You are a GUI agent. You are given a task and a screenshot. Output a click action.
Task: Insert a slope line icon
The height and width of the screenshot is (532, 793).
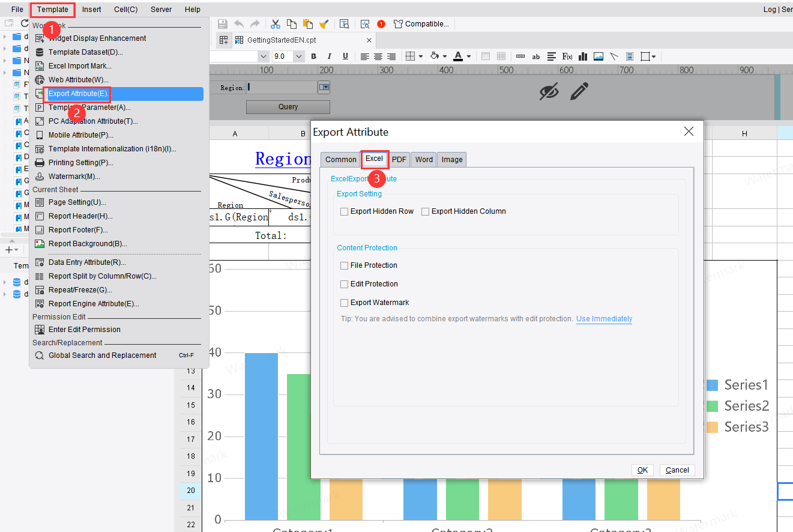[x=614, y=56]
